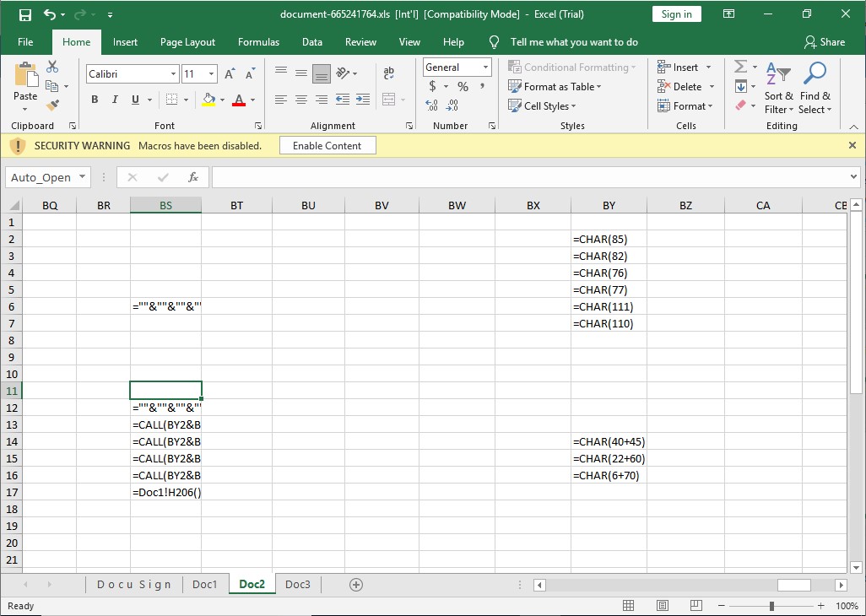Expand the General number format dropdown

pos(485,68)
